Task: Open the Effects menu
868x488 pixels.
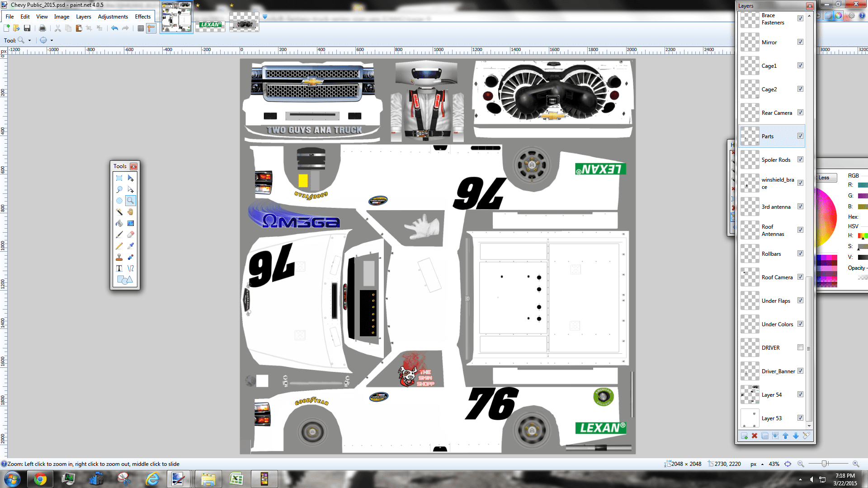Action: (x=143, y=17)
